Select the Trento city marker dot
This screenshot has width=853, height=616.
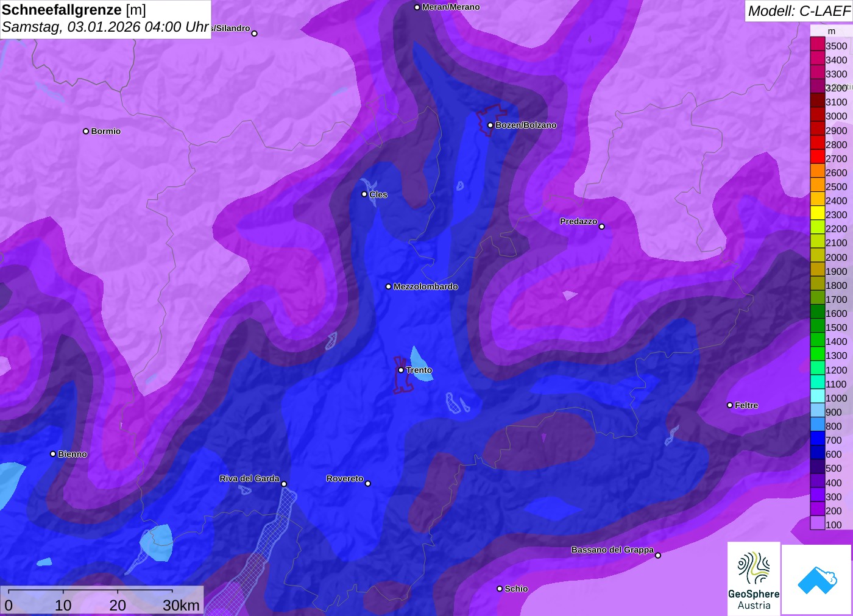pos(401,370)
